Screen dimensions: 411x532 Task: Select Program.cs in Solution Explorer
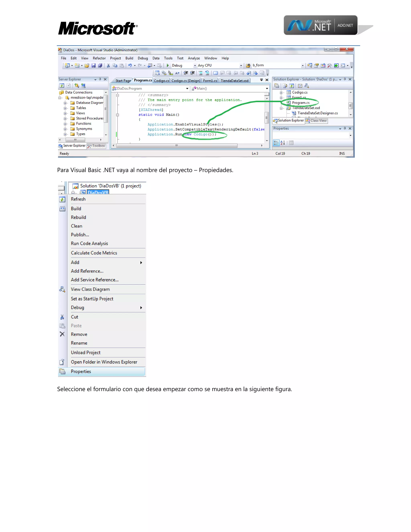click(x=301, y=103)
